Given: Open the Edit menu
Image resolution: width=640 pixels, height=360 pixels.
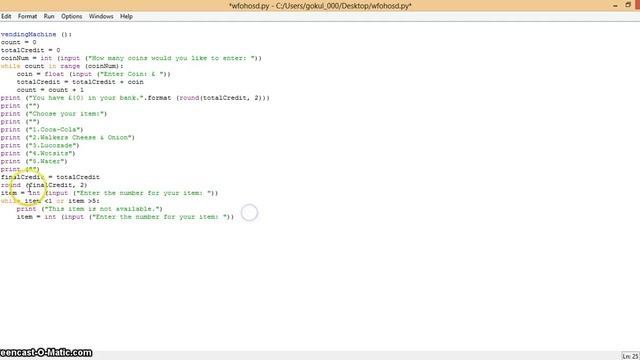Looking at the screenshot, I should (6, 16).
